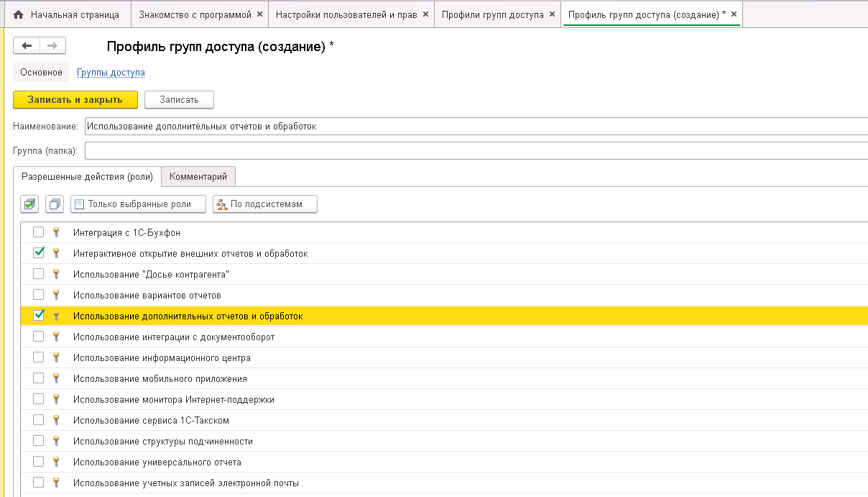Uncheck Интерактивное открытие внешних отчетов и обработок
The height and width of the screenshot is (497, 868).
click(x=39, y=253)
